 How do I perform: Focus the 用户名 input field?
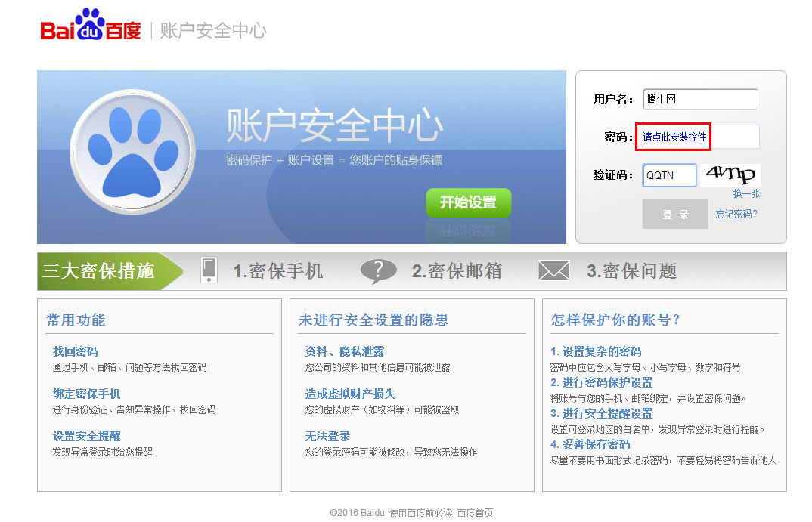click(x=701, y=99)
